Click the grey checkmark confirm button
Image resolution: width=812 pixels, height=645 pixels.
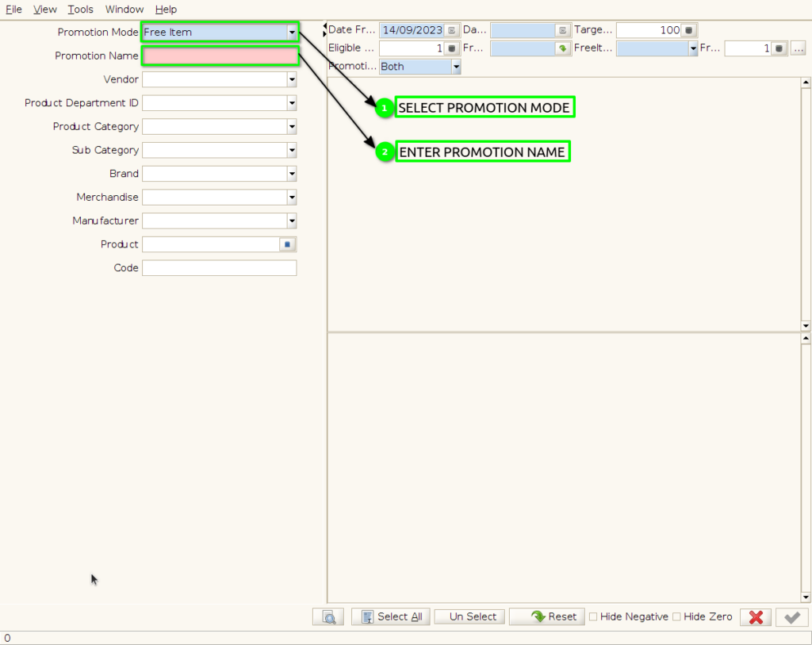[x=792, y=617]
